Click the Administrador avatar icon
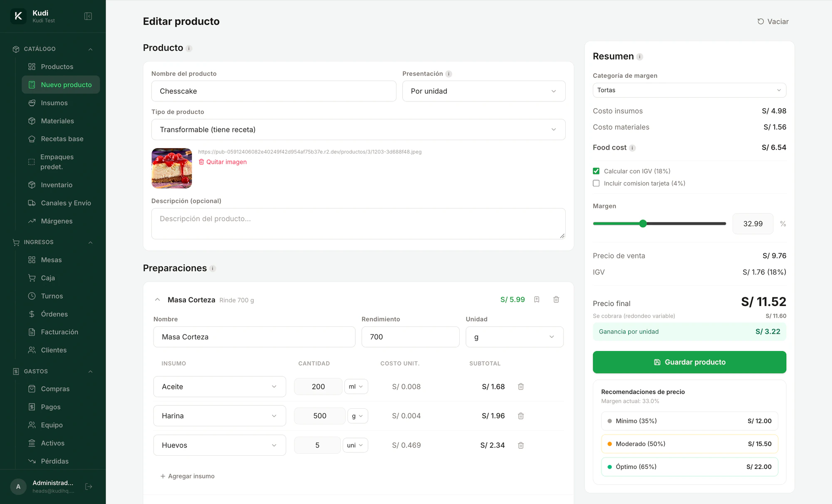This screenshot has width=832, height=504. point(18,487)
